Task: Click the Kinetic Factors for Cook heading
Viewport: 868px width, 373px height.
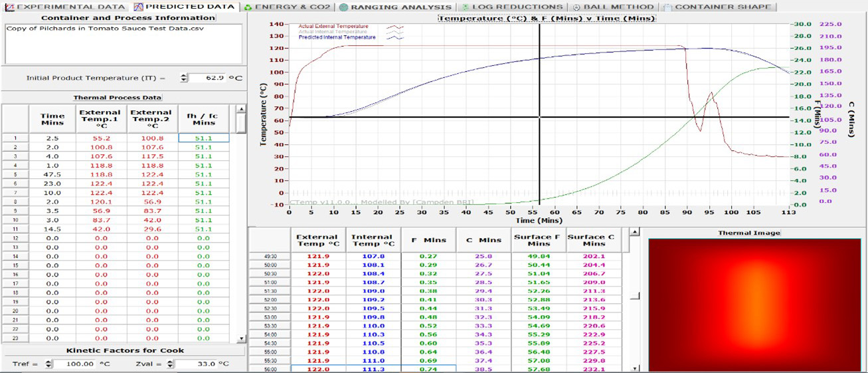Action: [x=125, y=350]
